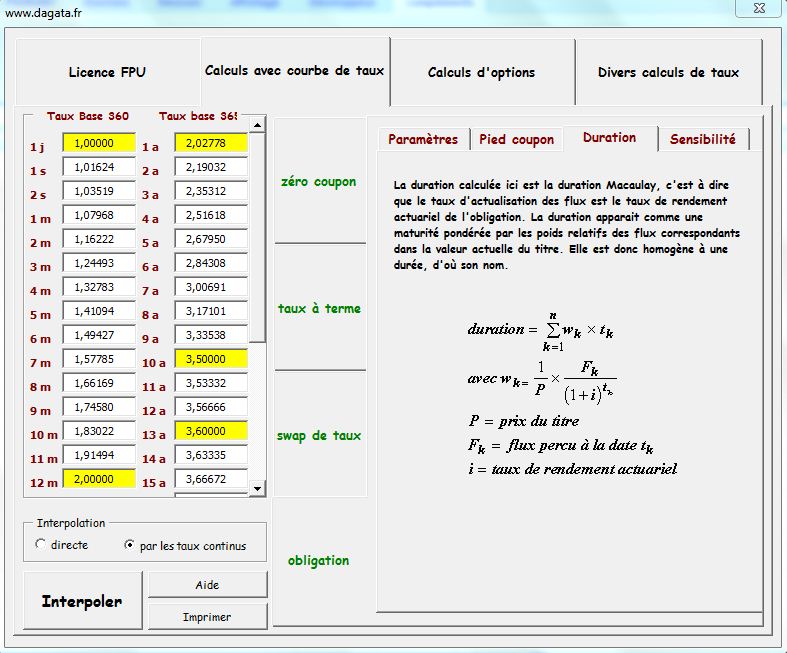Select the 'taux à terme' side tab
The height and width of the screenshot is (653, 787).
(x=319, y=308)
